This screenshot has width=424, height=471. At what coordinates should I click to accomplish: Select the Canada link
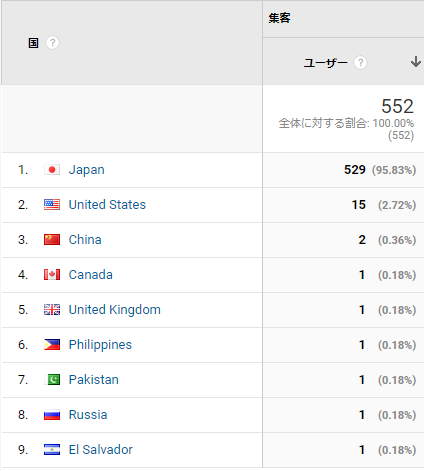click(91, 275)
